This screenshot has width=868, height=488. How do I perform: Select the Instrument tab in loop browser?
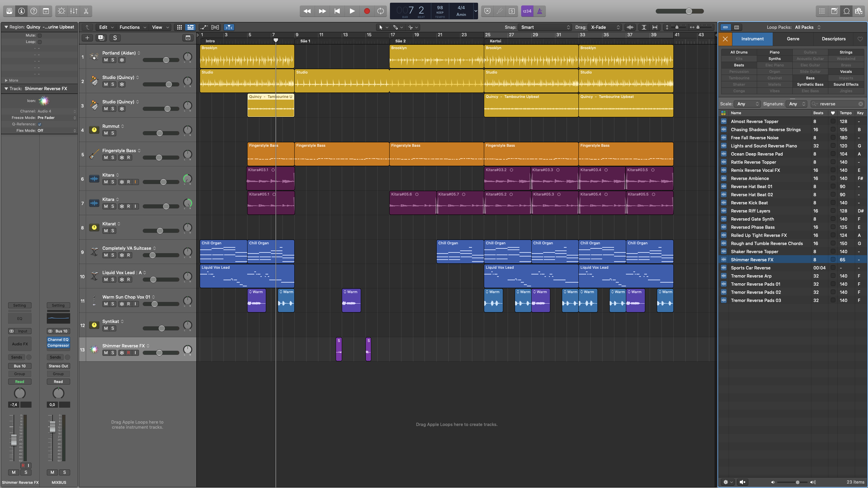(752, 39)
